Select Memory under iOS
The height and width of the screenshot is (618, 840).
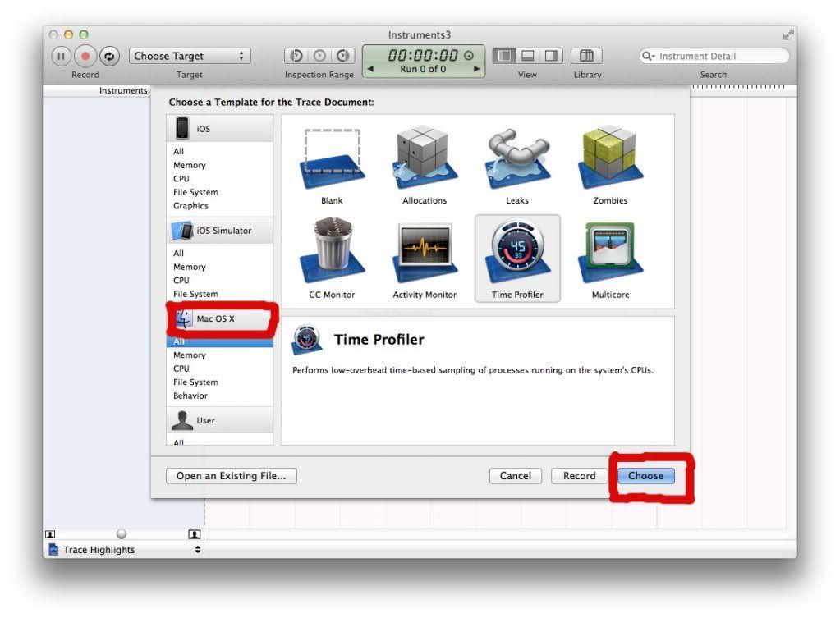click(x=189, y=165)
